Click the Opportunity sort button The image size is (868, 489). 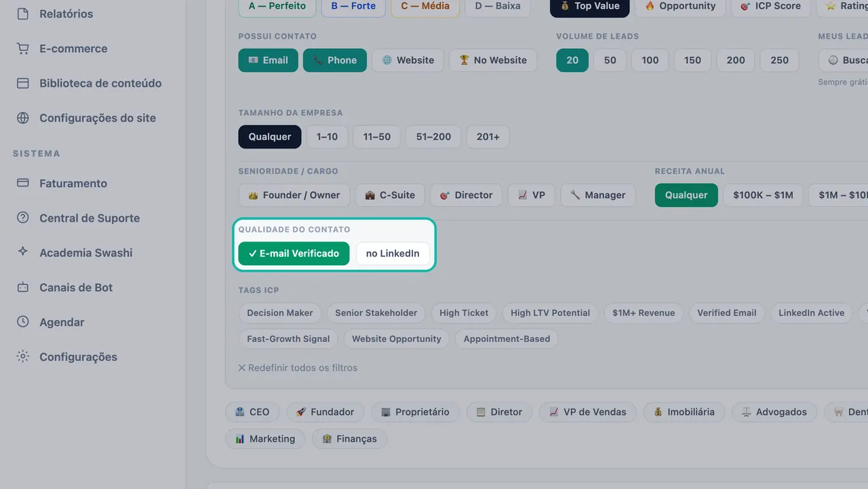[x=680, y=6]
